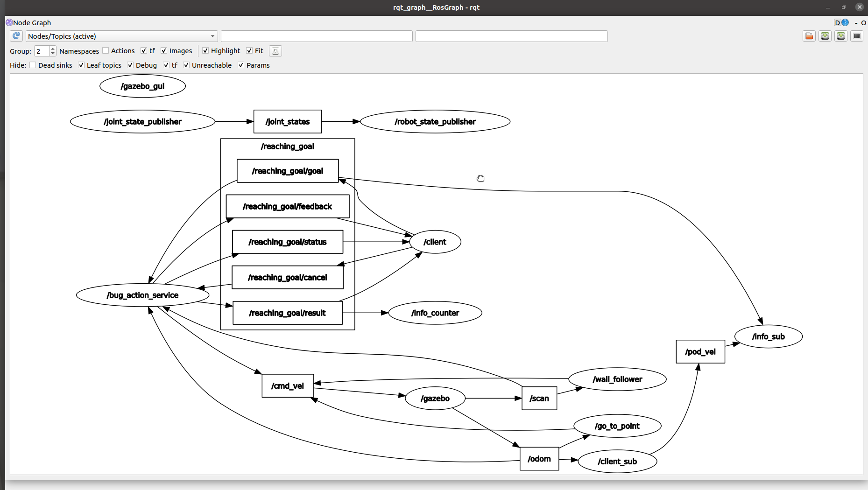Save the graph as an image
Image resolution: width=868 pixels, height=490 pixels.
[841, 36]
